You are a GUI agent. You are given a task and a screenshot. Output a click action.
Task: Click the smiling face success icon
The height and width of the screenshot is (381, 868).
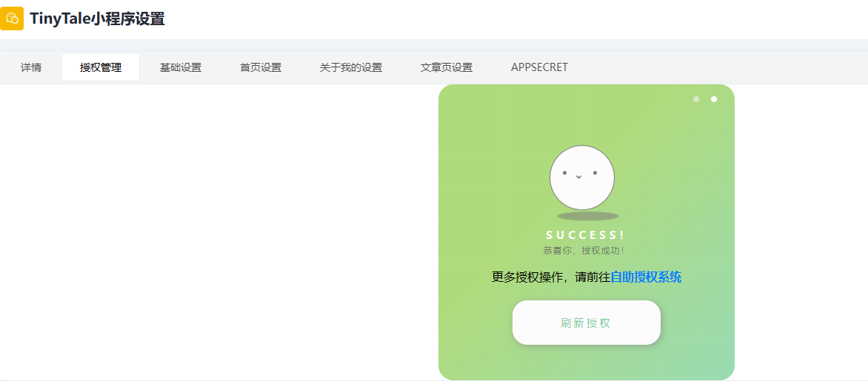(x=582, y=178)
